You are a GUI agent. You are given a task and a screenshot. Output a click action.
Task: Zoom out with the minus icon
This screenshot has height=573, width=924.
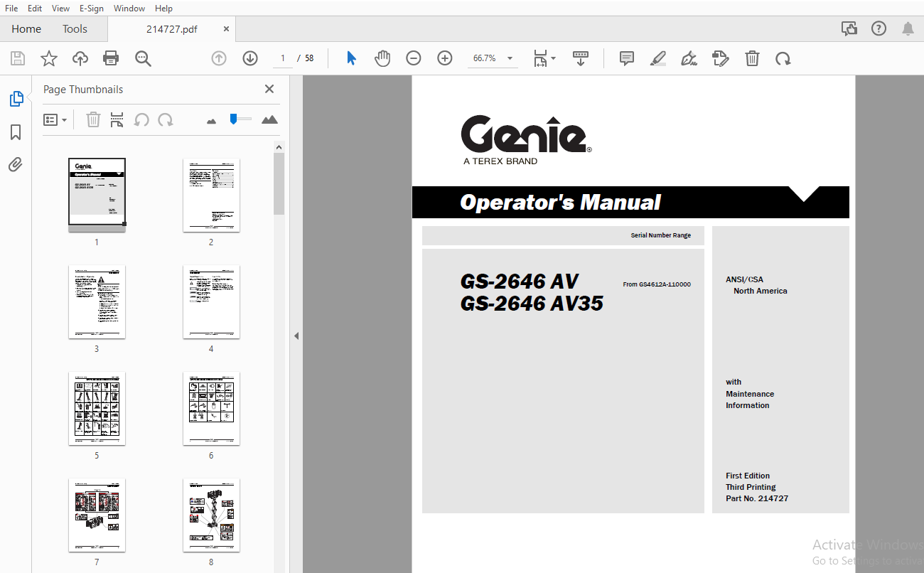[x=414, y=58]
